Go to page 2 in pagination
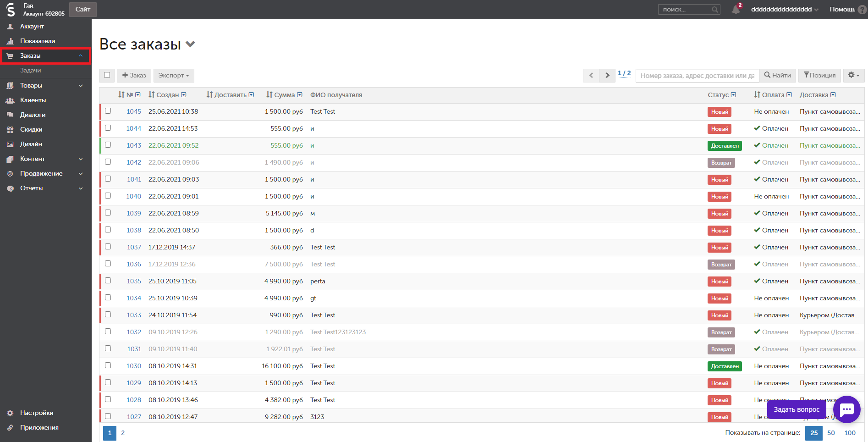The width and height of the screenshot is (868, 442). [x=123, y=433]
